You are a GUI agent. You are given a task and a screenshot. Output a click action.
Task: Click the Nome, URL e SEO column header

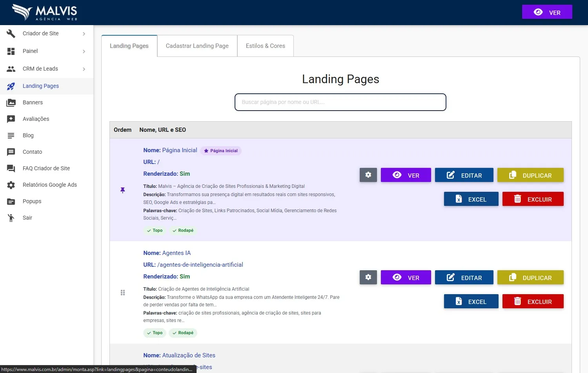[163, 130]
